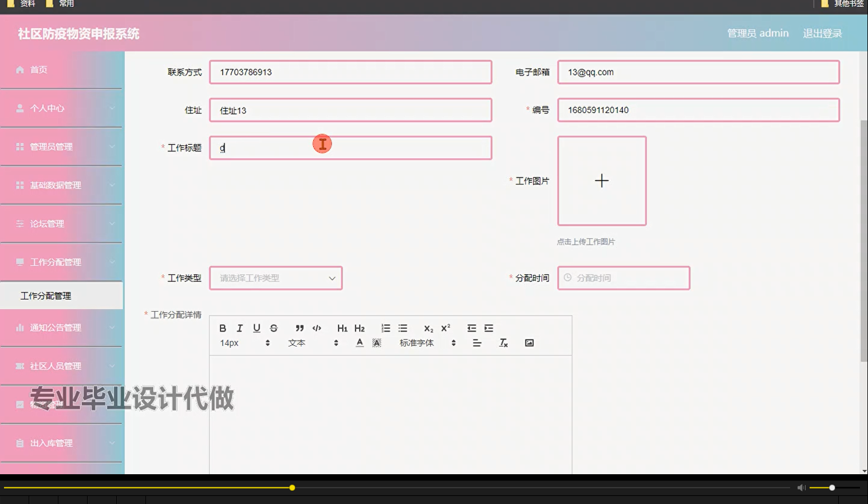Screen dimensions: 868x504
Task: Open the code view in the editor
Action: 317,328
